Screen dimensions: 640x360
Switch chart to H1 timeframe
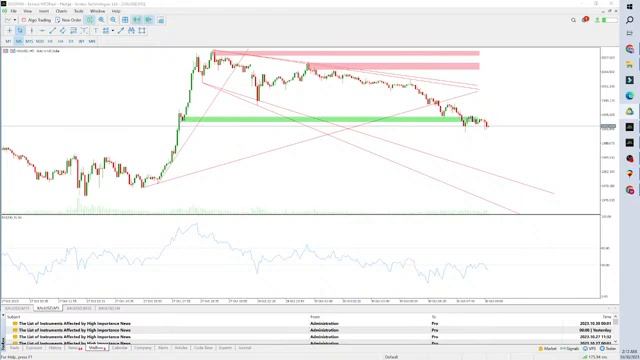(50, 41)
